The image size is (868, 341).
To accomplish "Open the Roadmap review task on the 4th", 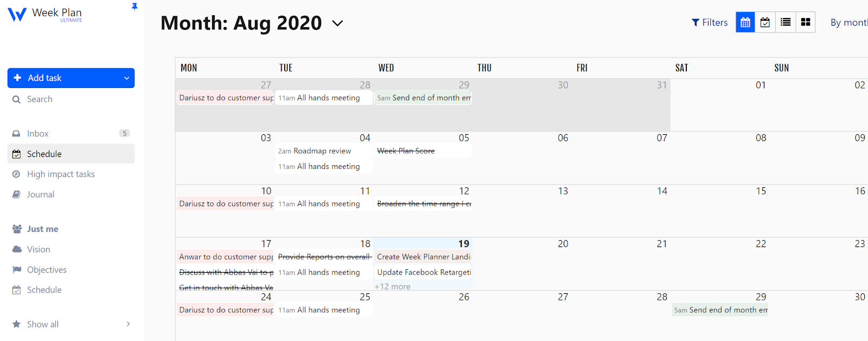I will 322,151.
